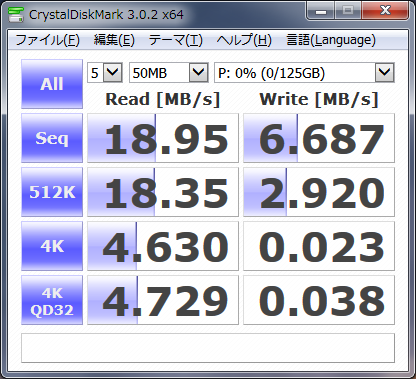The image size is (416, 379).
Task: Start the Seq benchmark test
Action: (x=52, y=138)
